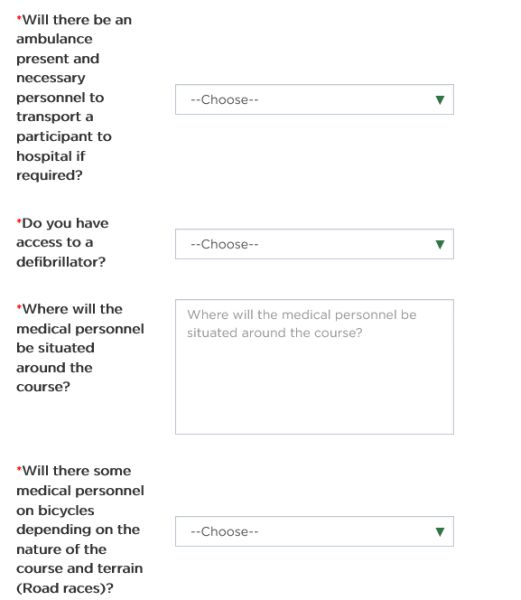The width and height of the screenshot is (521, 600).
Task: Click '--Choose--' text in the ambulance select
Action: (x=225, y=100)
